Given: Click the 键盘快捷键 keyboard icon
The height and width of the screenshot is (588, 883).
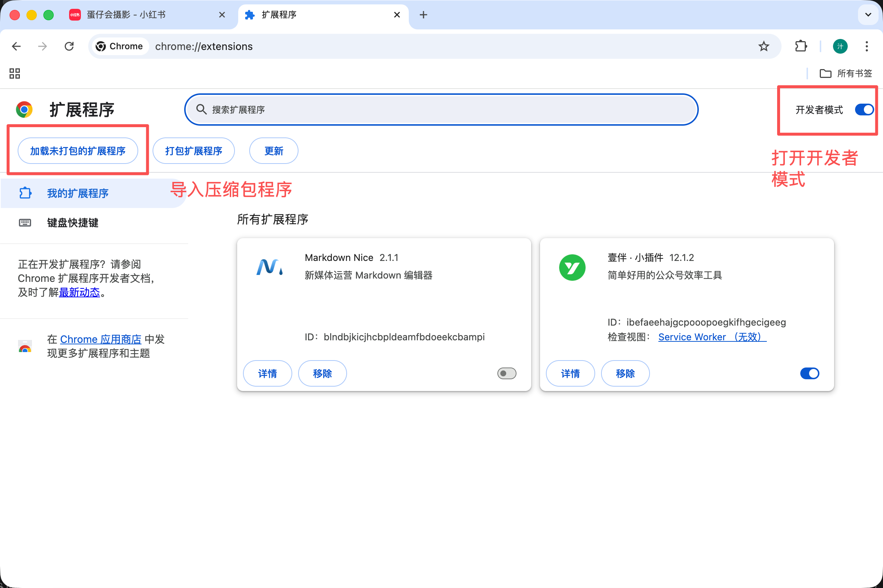Looking at the screenshot, I should tap(24, 222).
